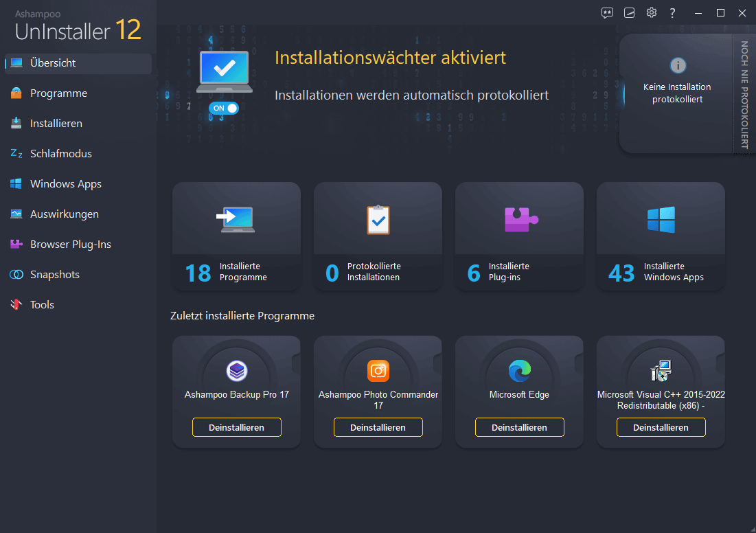Select Installieren in the sidebar
Viewport: 756px width, 533px height.
point(15,123)
